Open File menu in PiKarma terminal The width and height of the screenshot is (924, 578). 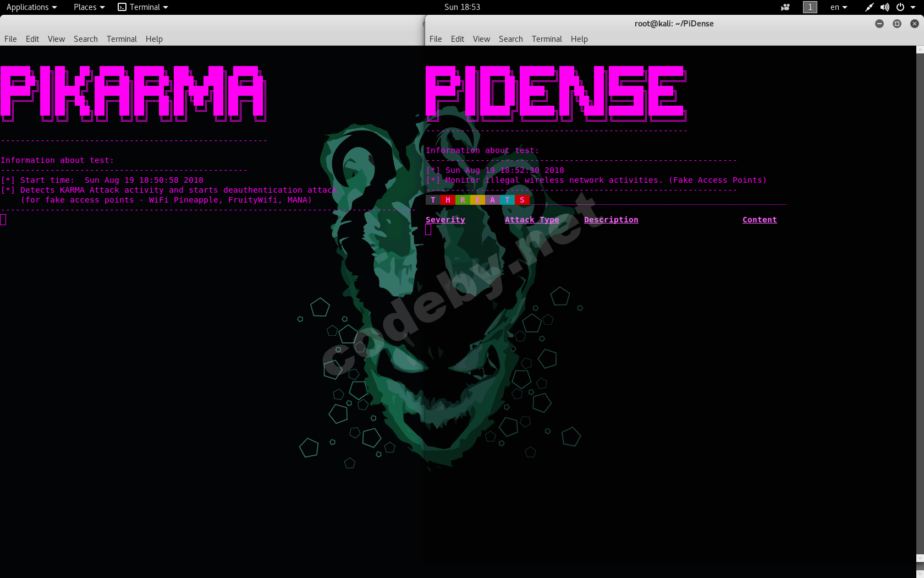[x=10, y=39]
